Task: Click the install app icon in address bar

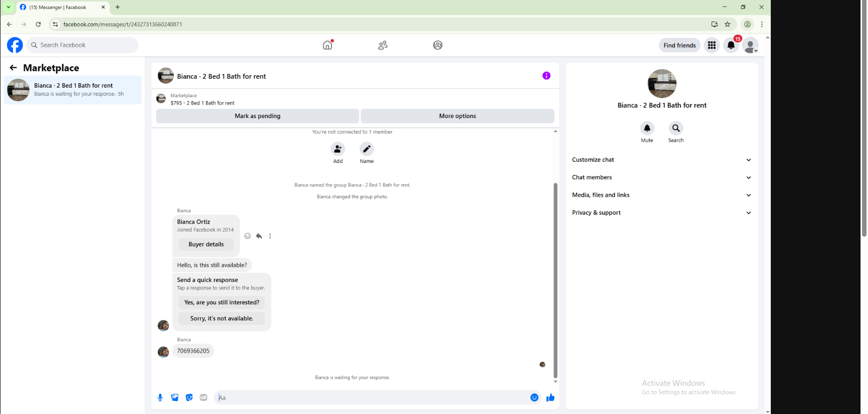Action: 714,24
